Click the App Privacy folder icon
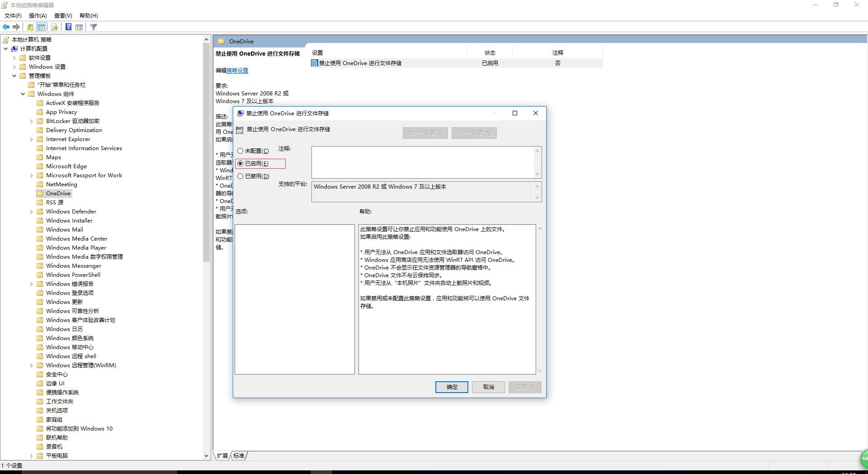 click(40, 112)
